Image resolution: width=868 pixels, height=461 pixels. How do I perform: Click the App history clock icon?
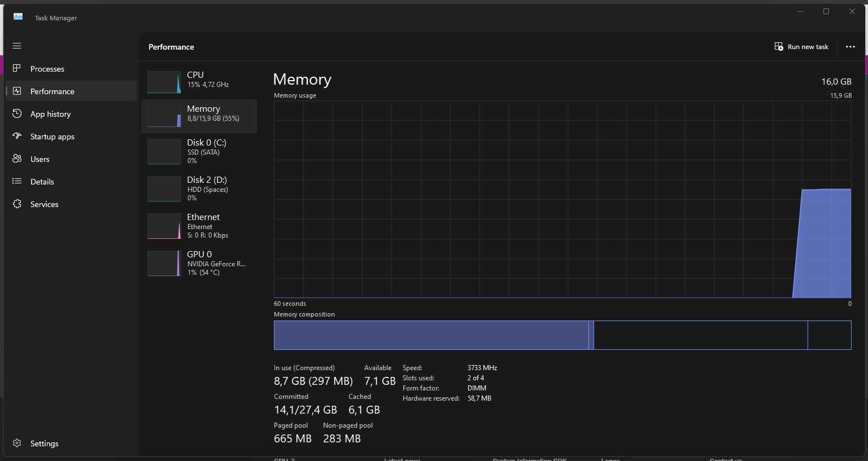pyautogui.click(x=17, y=113)
